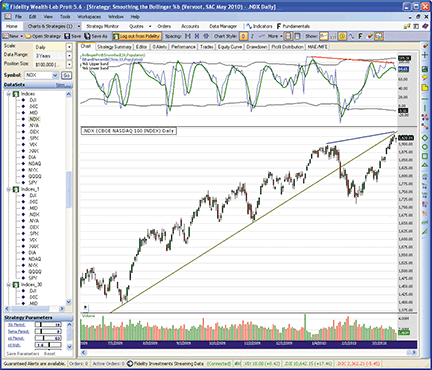This screenshot has height=370, width=432.
Task: Click the Save toolbar button
Action: [x=72, y=36]
